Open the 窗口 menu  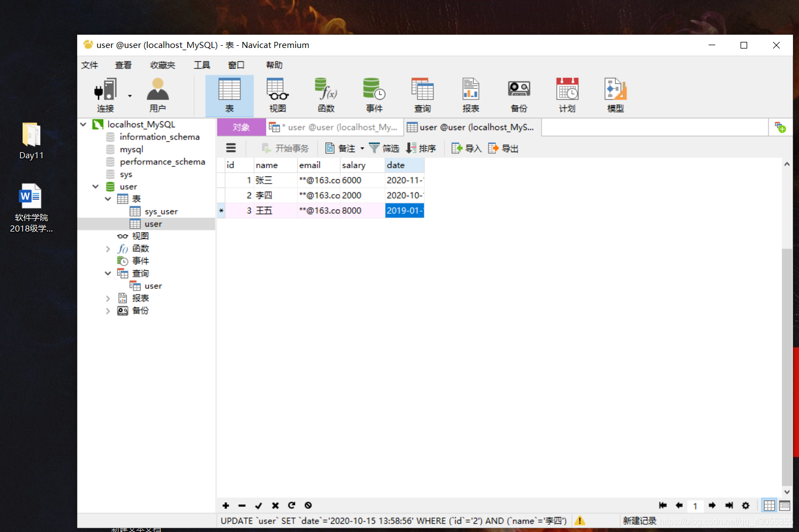pos(236,65)
